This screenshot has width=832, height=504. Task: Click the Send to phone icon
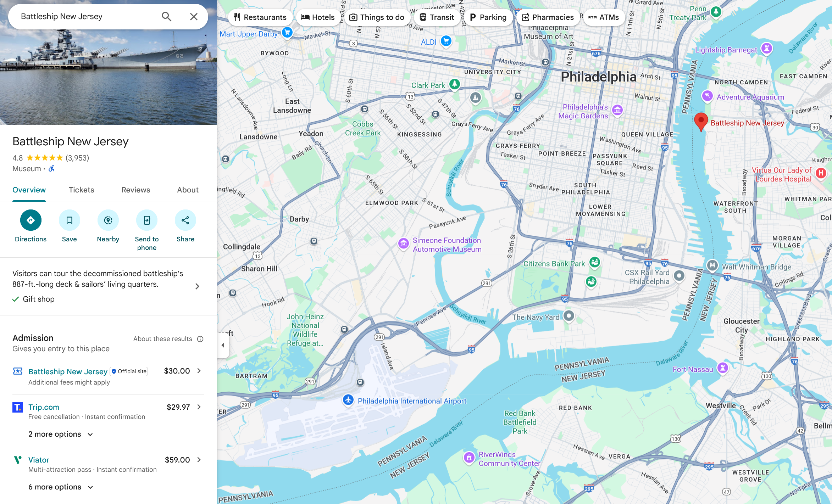(x=147, y=220)
